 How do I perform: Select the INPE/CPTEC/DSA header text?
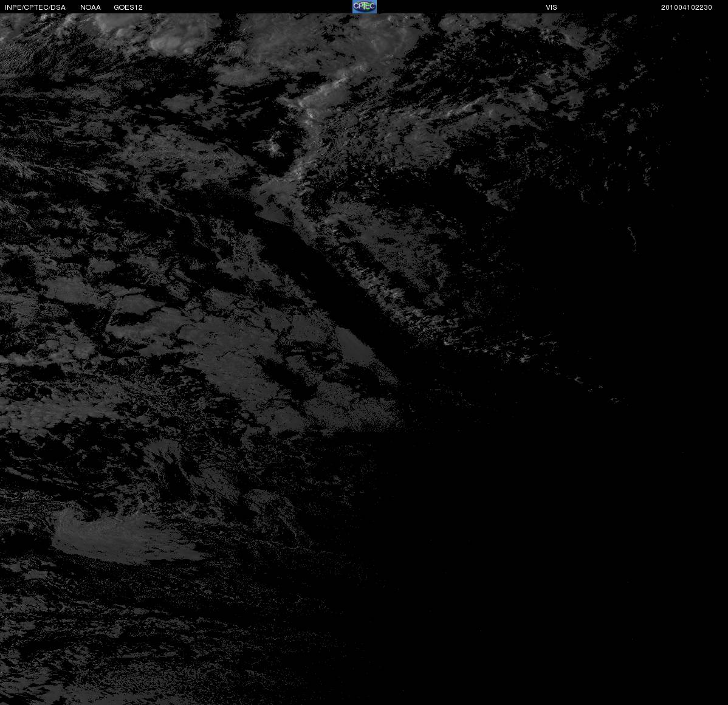pyautogui.click(x=35, y=7)
